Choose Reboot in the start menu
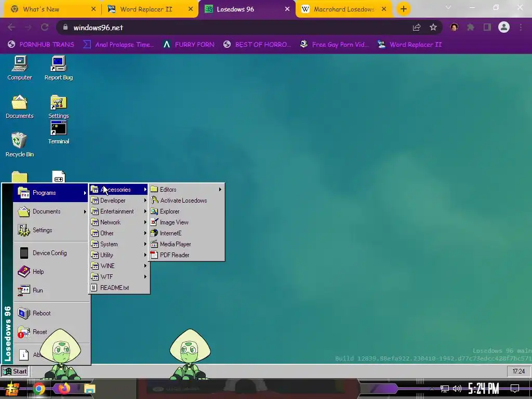 click(50, 313)
